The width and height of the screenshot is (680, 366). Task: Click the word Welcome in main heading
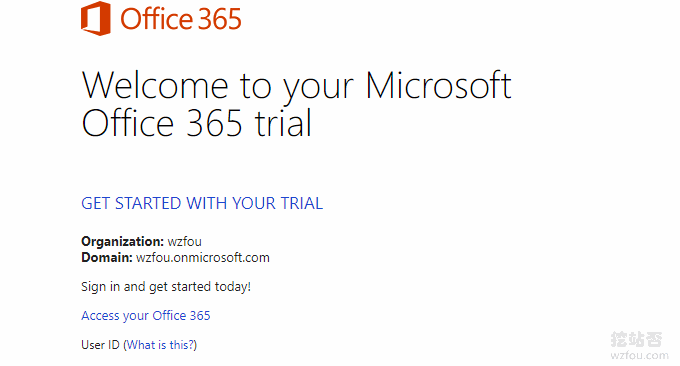coord(155,85)
